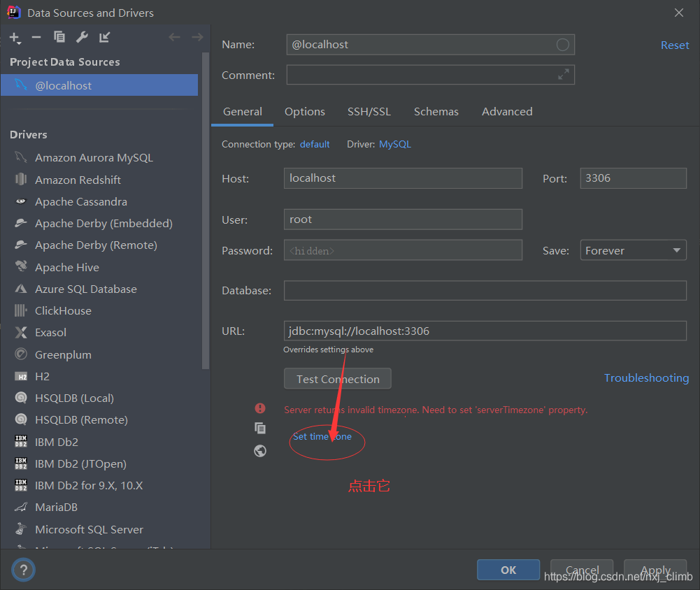The width and height of the screenshot is (700, 590).
Task: Remove selected data source with minus icon
Action: tap(36, 38)
